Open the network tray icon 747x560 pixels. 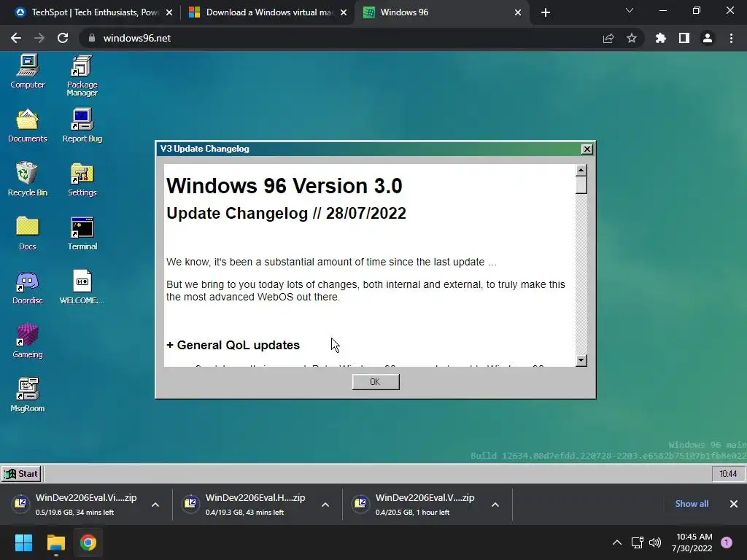coord(637,542)
